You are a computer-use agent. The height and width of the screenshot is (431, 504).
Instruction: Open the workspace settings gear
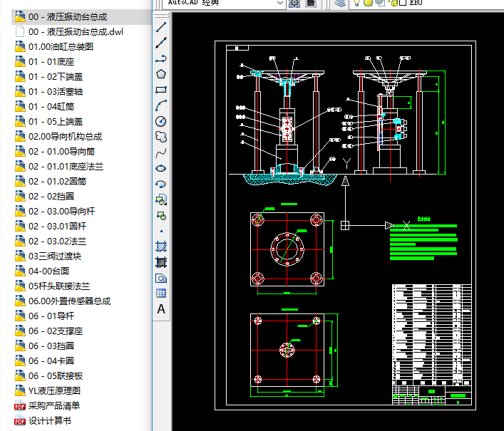pyautogui.click(x=295, y=4)
